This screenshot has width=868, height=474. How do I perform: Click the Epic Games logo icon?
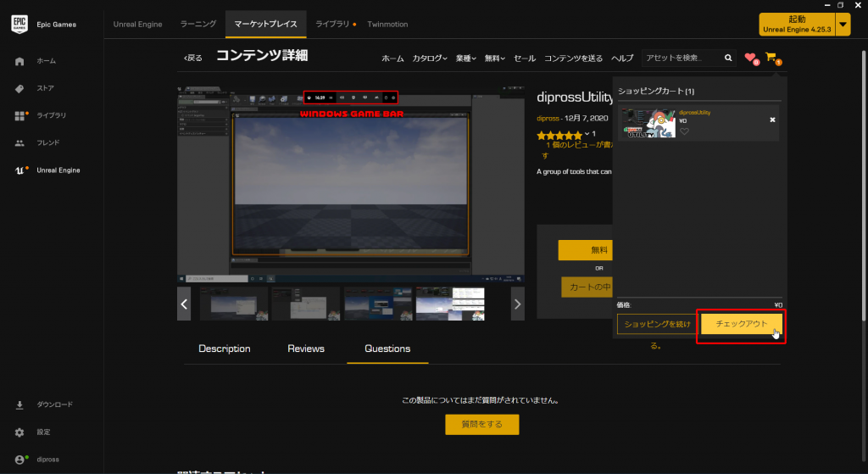[19, 25]
